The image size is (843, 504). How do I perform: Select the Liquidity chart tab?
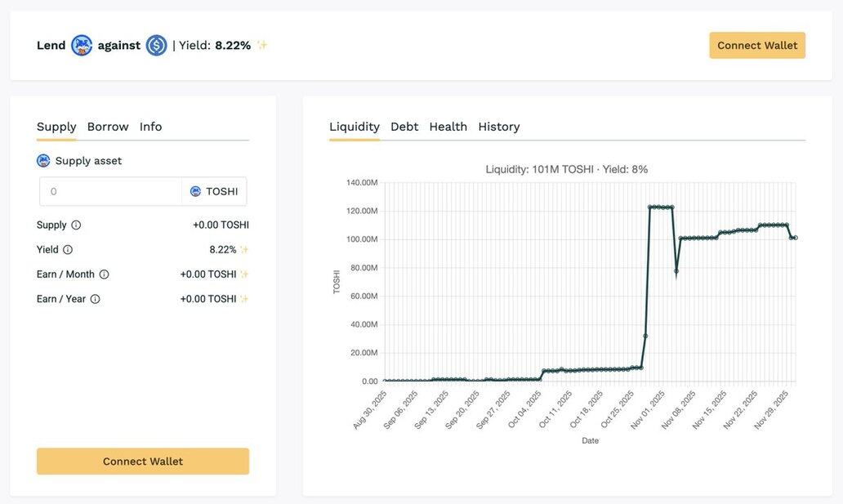(x=354, y=127)
